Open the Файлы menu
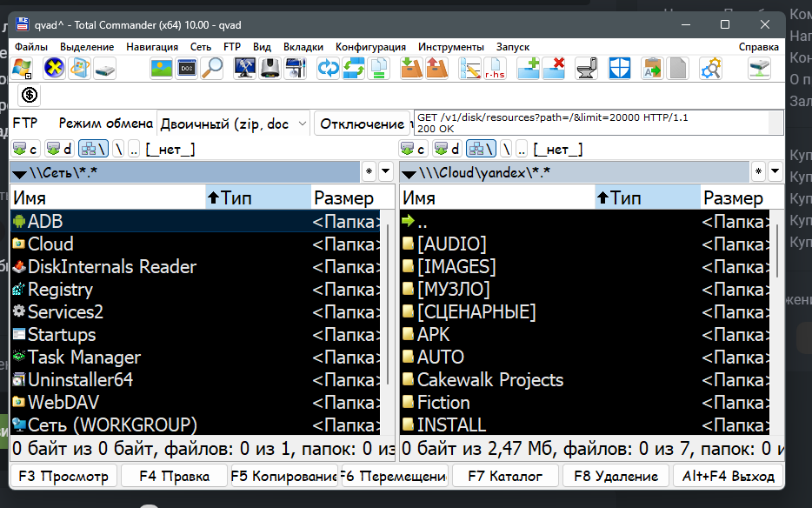The height and width of the screenshot is (508, 812). pos(31,47)
